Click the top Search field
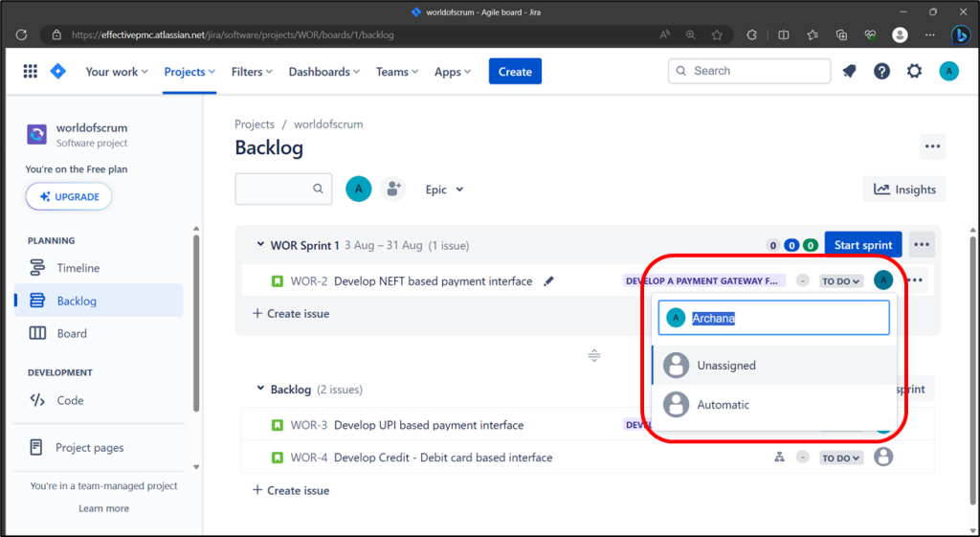The height and width of the screenshot is (537, 980). (x=749, y=71)
